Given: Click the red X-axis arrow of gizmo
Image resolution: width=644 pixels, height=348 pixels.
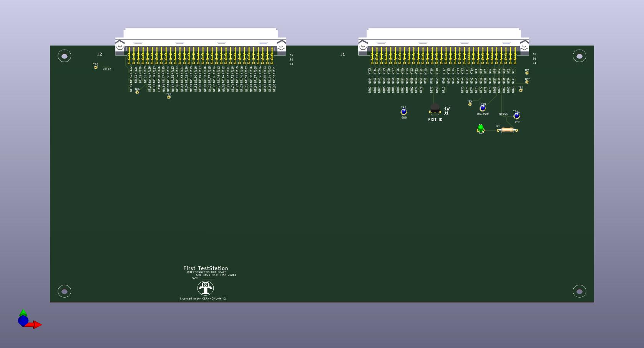Looking at the screenshot, I should point(37,325).
